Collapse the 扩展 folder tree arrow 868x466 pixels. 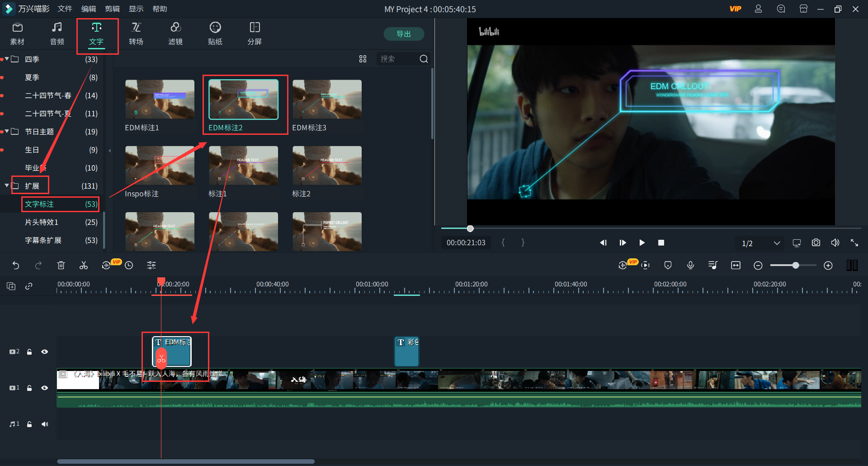(7, 185)
